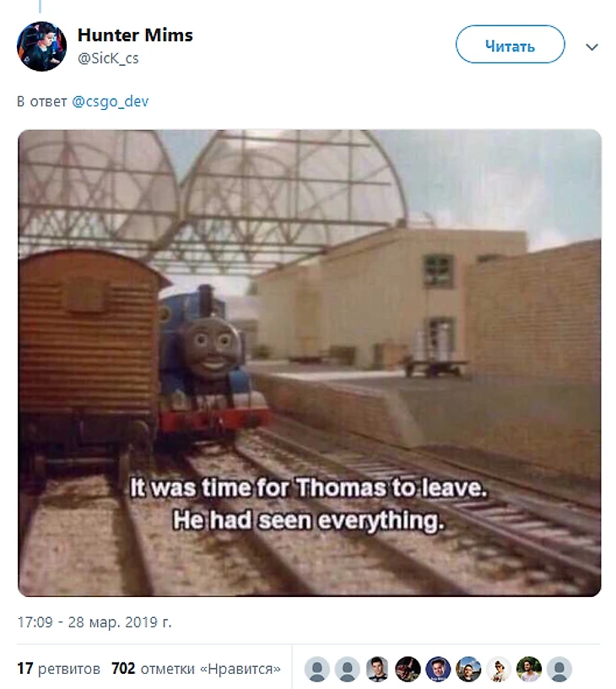Image resolution: width=616 pixels, height=689 pixels.
Task: Open second default gray liker avatar
Action: [x=348, y=670]
